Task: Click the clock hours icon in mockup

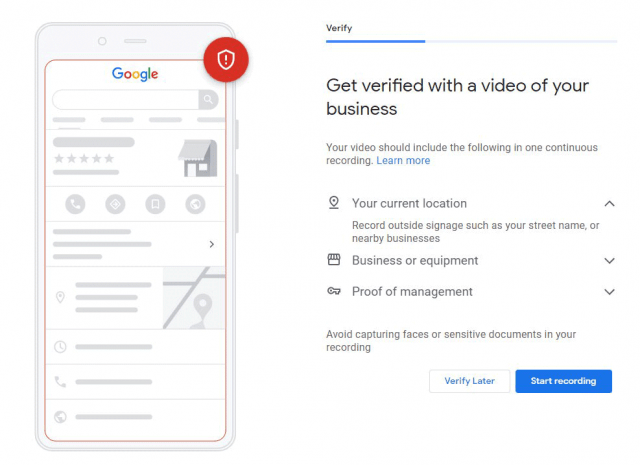Action: 60,347
